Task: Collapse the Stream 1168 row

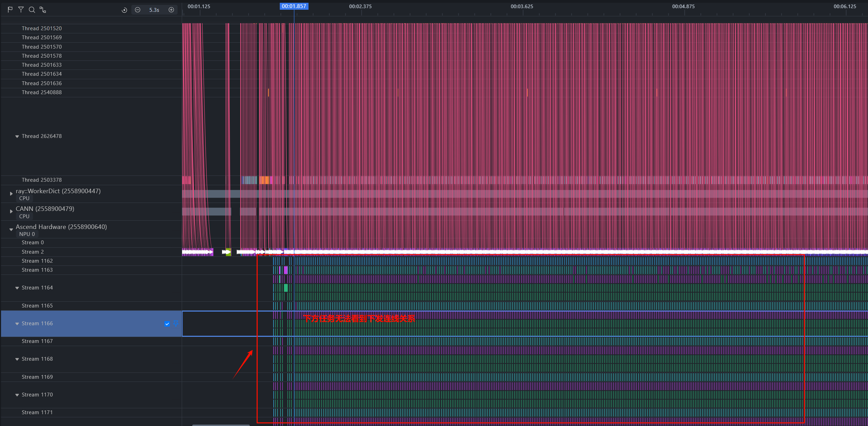Action: [x=17, y=359]
